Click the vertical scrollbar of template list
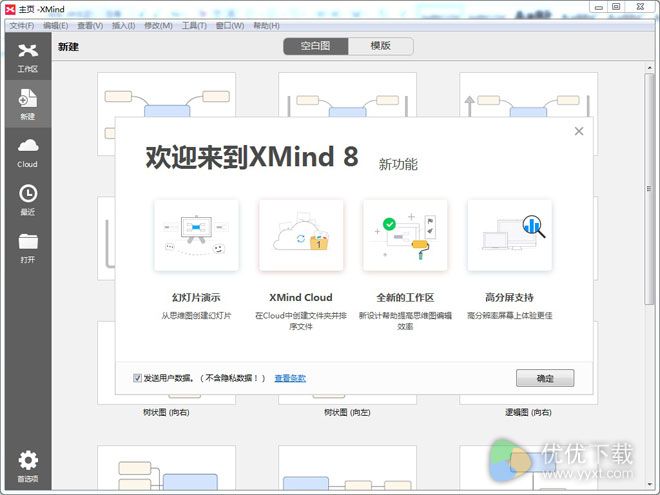Screen dimensions: 660x495 click(x=649, y=189)
